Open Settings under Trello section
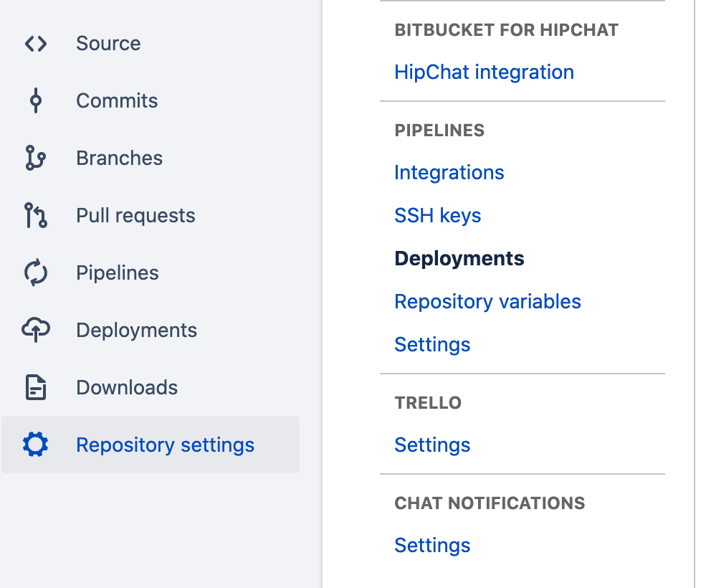 tap(432, 445)
